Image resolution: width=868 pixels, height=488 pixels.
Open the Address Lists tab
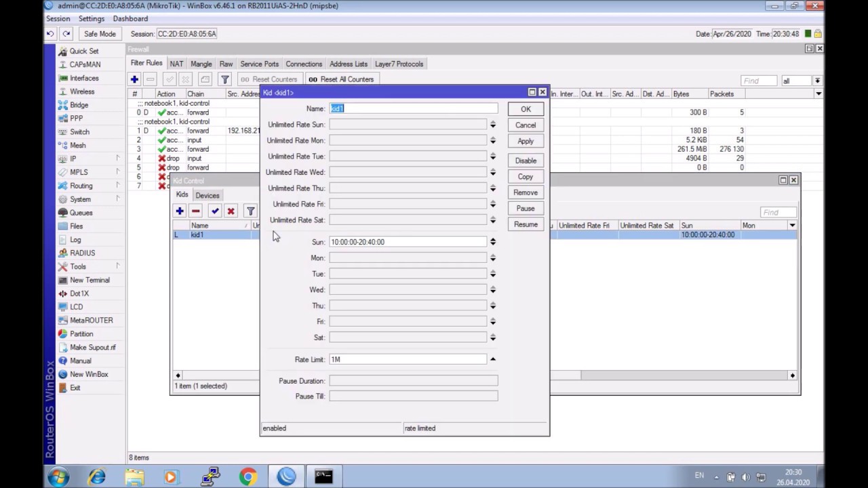348,64
